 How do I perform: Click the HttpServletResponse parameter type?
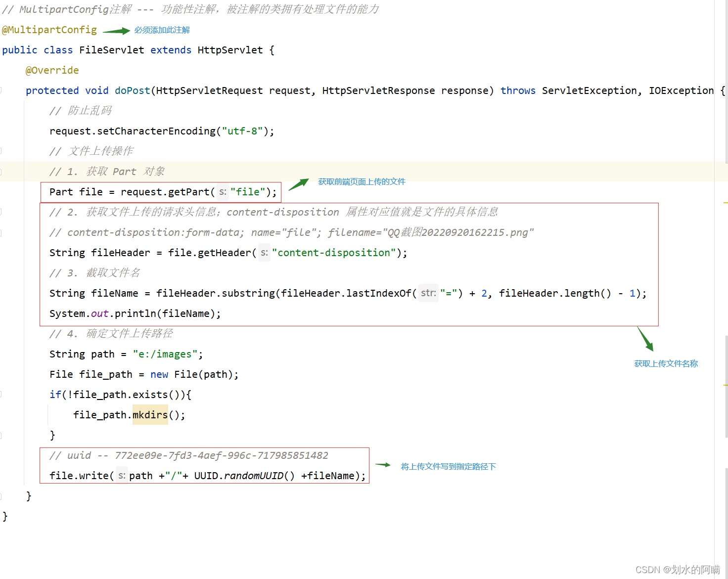378,90
